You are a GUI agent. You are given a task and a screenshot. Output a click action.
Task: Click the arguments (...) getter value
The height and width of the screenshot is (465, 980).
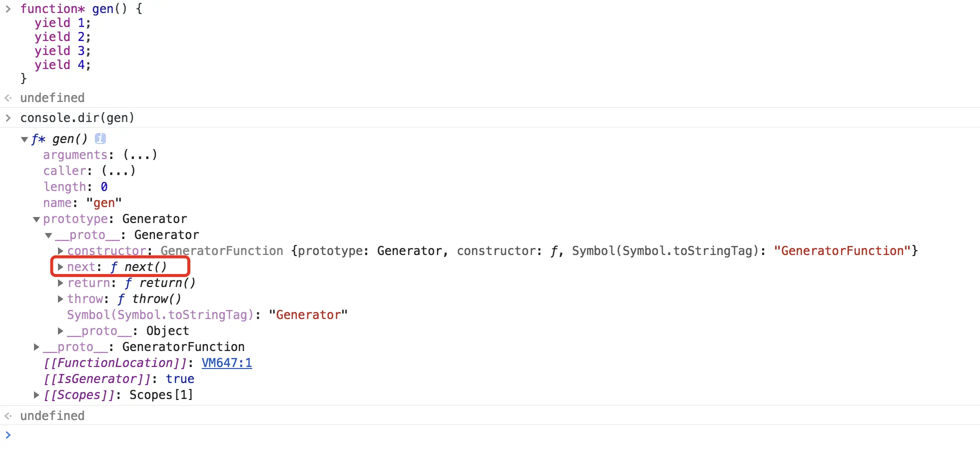[140, 155]
